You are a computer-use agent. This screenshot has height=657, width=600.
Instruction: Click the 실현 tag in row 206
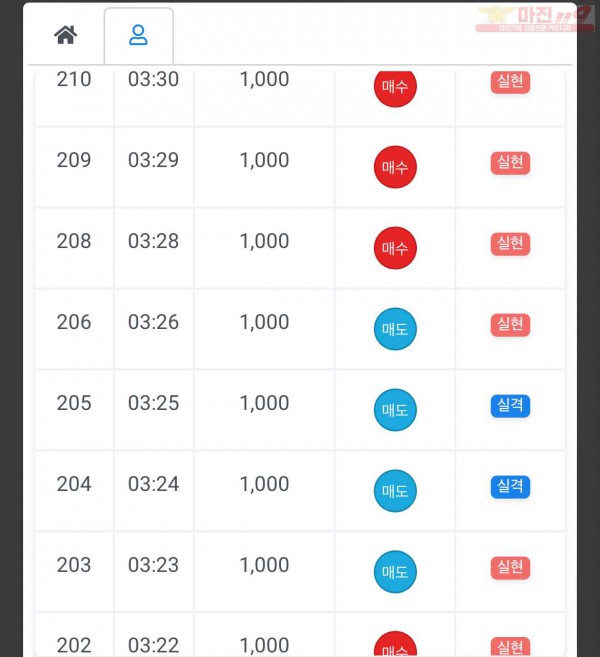[x=510, y=324]
